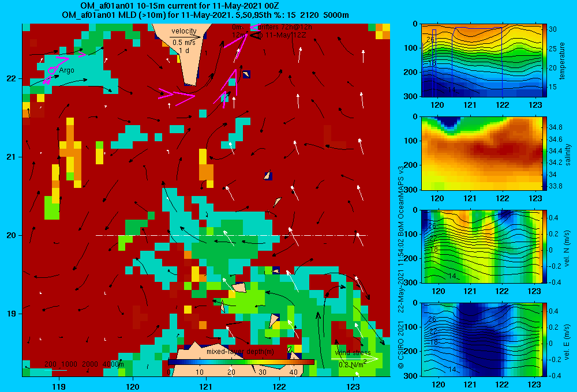
Task: Click the 'to 11-May 12Z' drifter legend text
Action: click(281, 35)
